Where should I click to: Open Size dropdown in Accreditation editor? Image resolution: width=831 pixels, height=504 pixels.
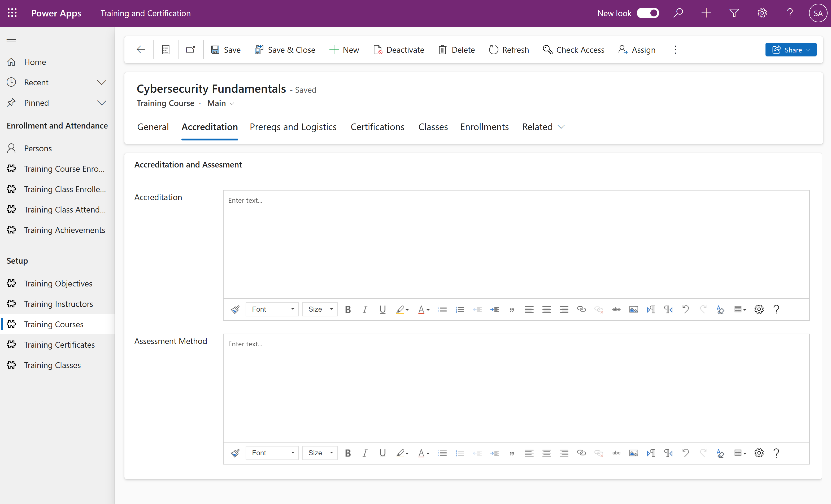(x=320, y=309)
